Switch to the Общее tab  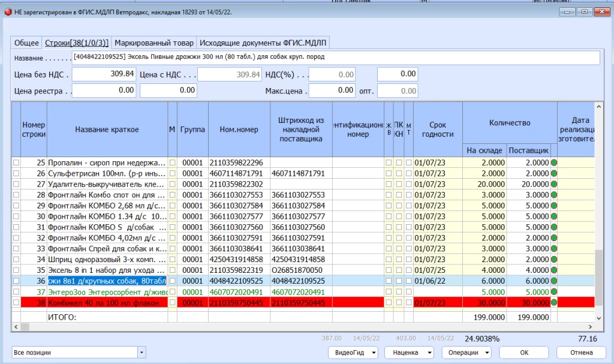click(26, 43)
